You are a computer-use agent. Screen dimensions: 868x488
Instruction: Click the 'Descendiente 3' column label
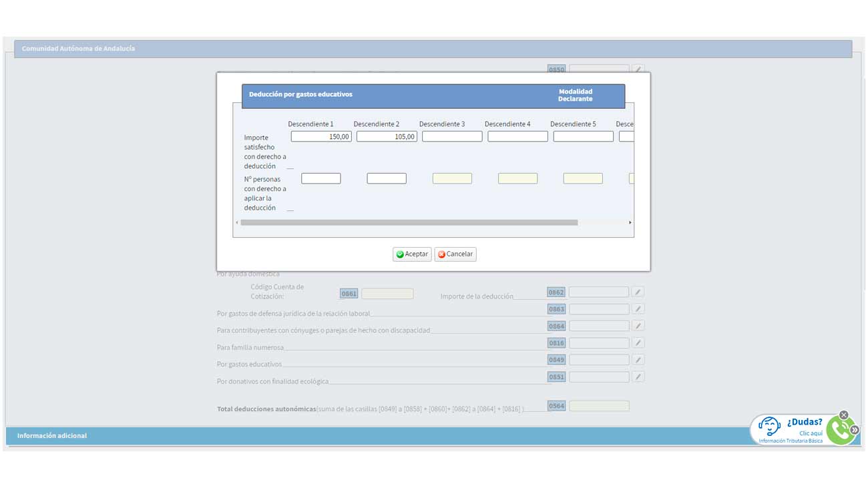(442, 124)
